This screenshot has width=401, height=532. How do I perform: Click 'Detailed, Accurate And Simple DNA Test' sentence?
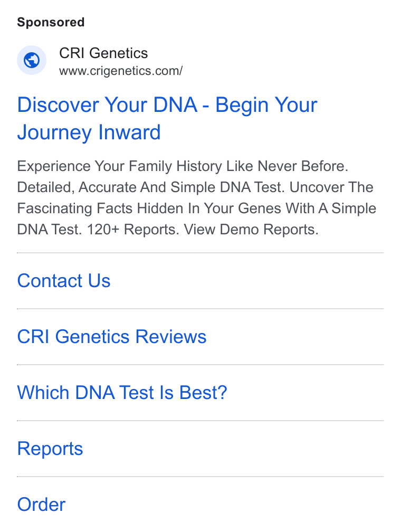151,187
